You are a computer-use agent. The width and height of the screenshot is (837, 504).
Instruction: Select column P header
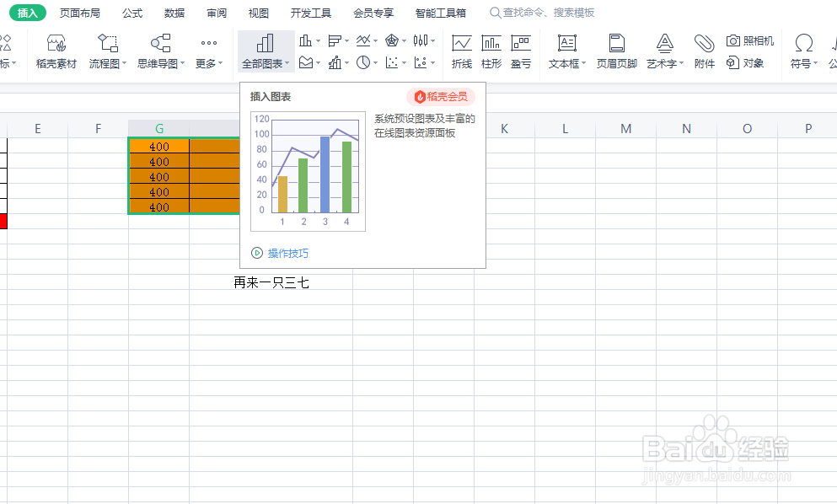807,129
